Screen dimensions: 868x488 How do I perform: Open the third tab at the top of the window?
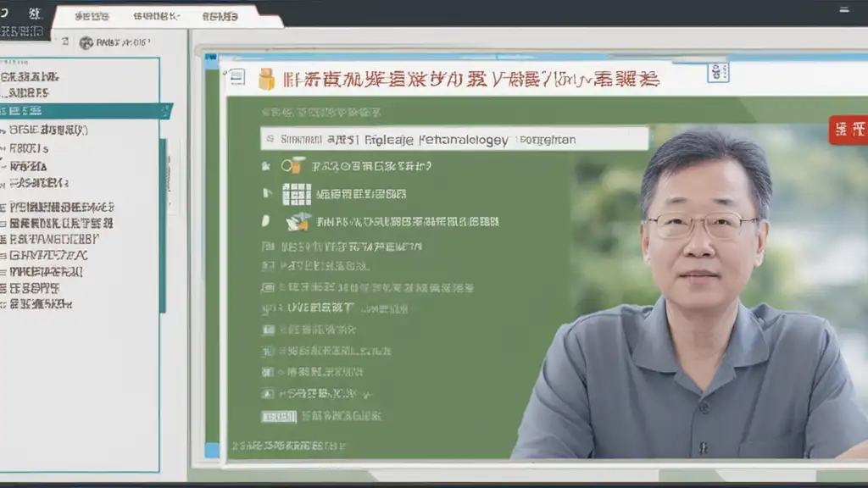coord(220,17)
